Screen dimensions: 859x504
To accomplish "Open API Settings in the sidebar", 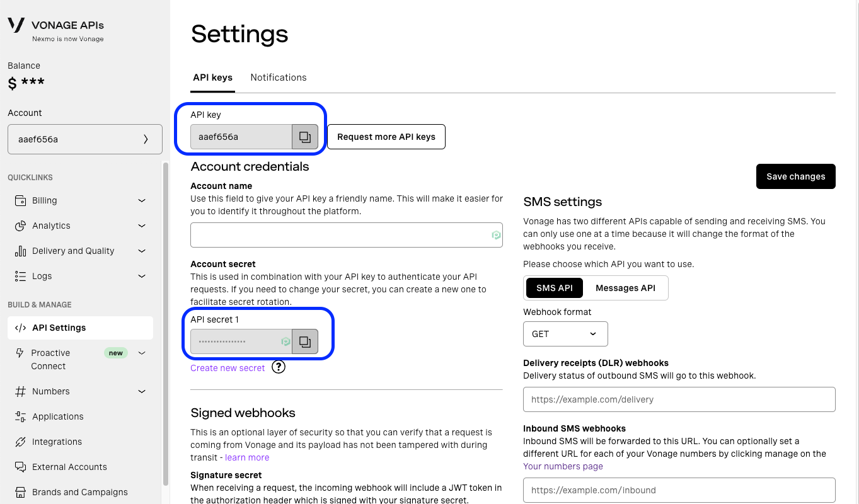I will point(59,328).
